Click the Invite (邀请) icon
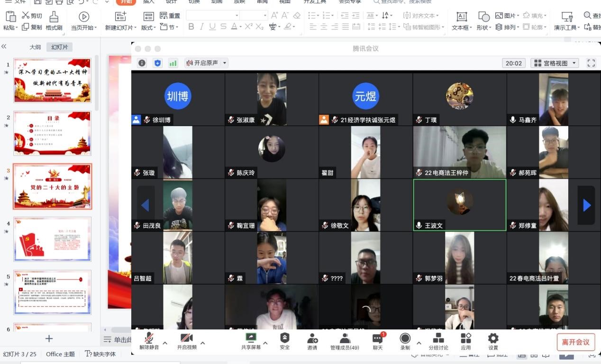The image size is (601, 364). 312,338
